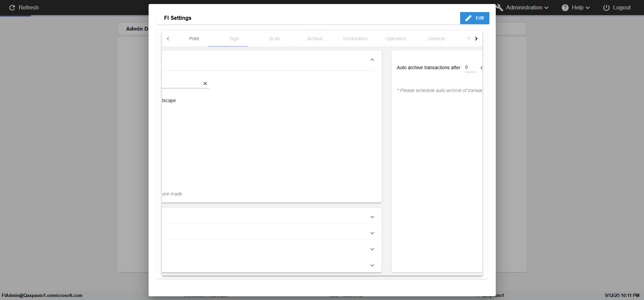Switch to the Print tab
Screen dimensions: 644x300
pyautogui.click(x=194, y=39)
